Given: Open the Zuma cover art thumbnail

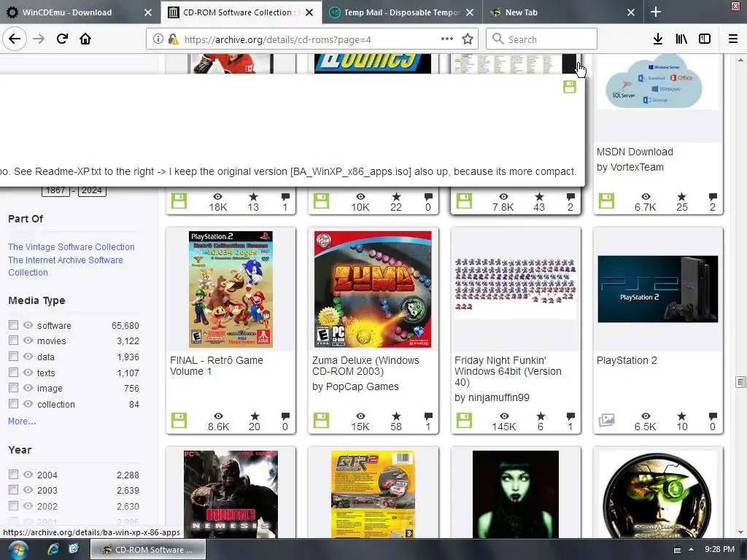Looking at the screenshot, I should click(x=373, y=289).
